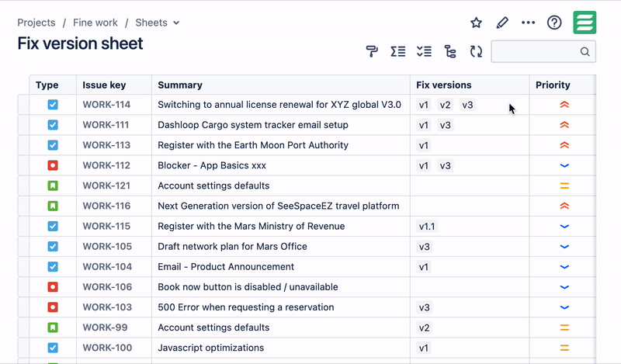Click the search magnifier icon
This screenshot has height=364, width=621.
coord(585,51)
